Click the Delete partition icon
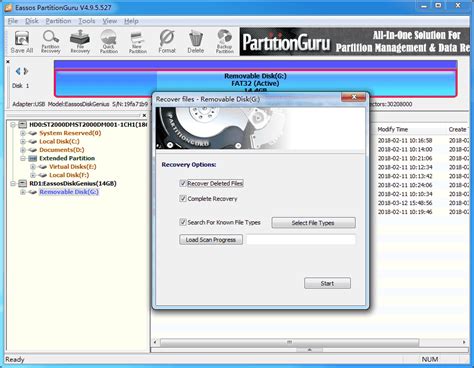 click(x=196, y=41)
